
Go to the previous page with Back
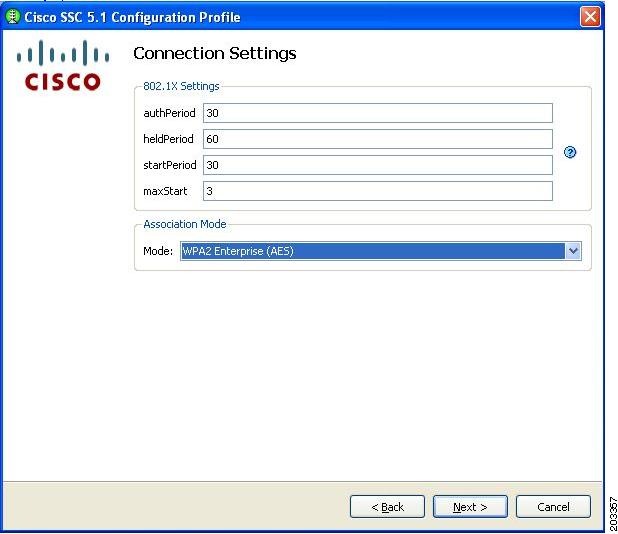[x=387, y=507]
